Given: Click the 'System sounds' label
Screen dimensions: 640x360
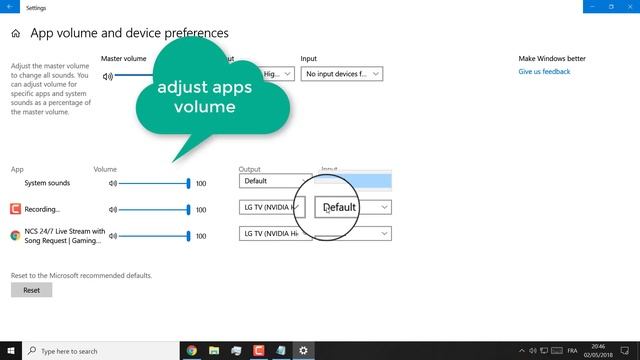Looking at the screenshot, I should coord(47,183).
